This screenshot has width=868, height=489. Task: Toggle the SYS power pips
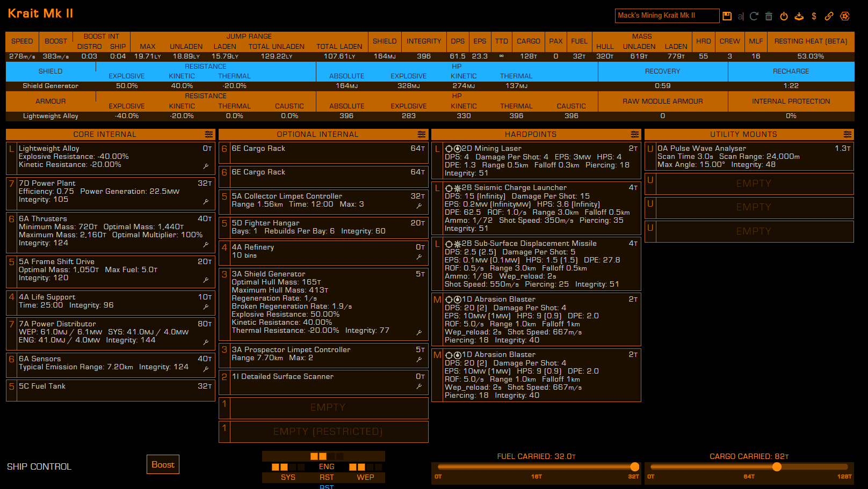[288, 477]
